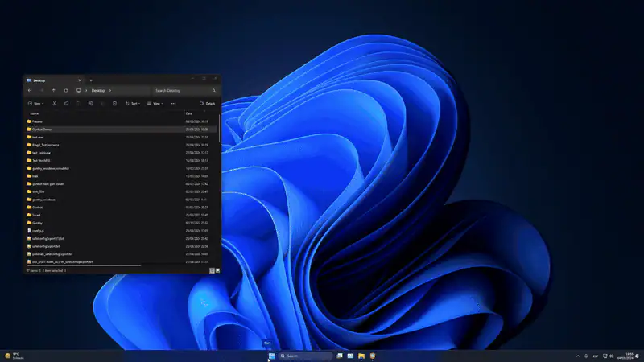The height and width of the screenshot is (362, 644).
Task: Open network and volume quick settings
Action: [608, 356]
